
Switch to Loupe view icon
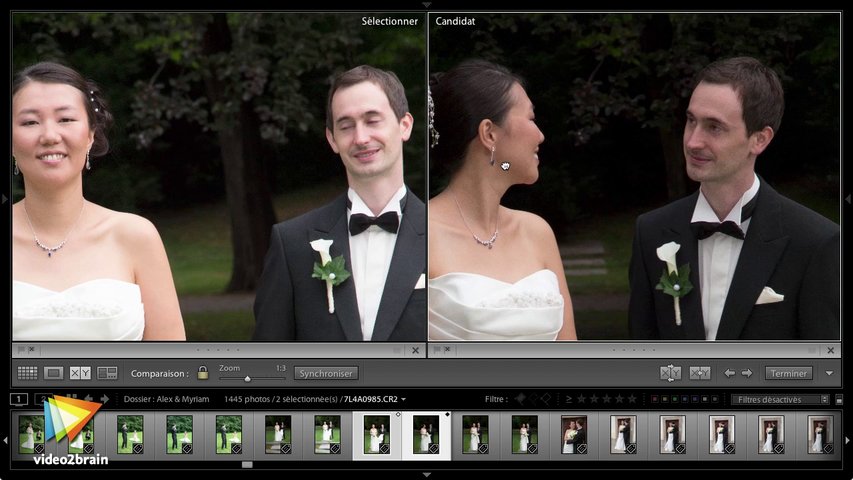tap(54, 373)
